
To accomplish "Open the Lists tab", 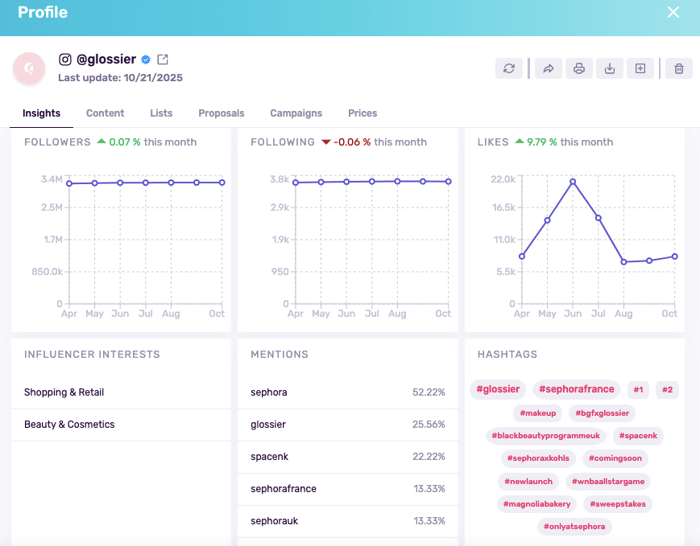I will [x=161, y=113].
